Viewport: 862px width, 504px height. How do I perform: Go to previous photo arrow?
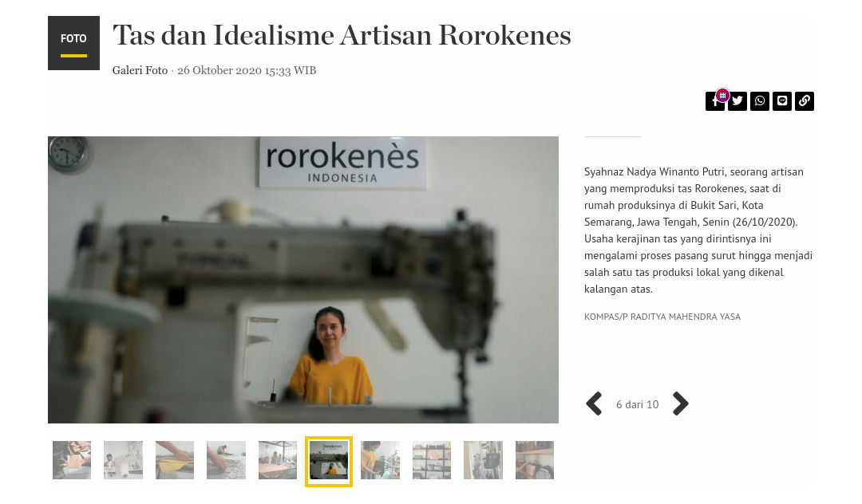[595, 404]
